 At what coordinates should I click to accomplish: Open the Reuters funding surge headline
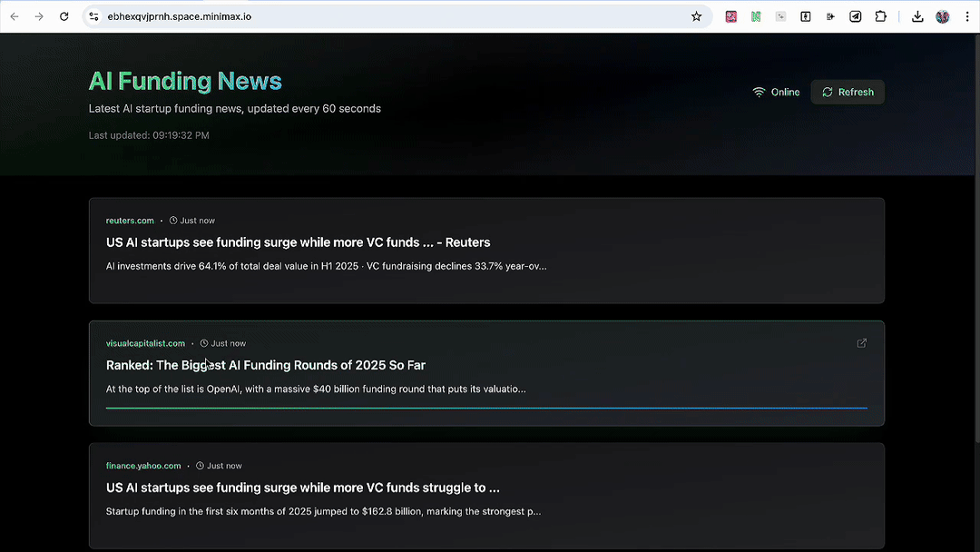point(298,242)
